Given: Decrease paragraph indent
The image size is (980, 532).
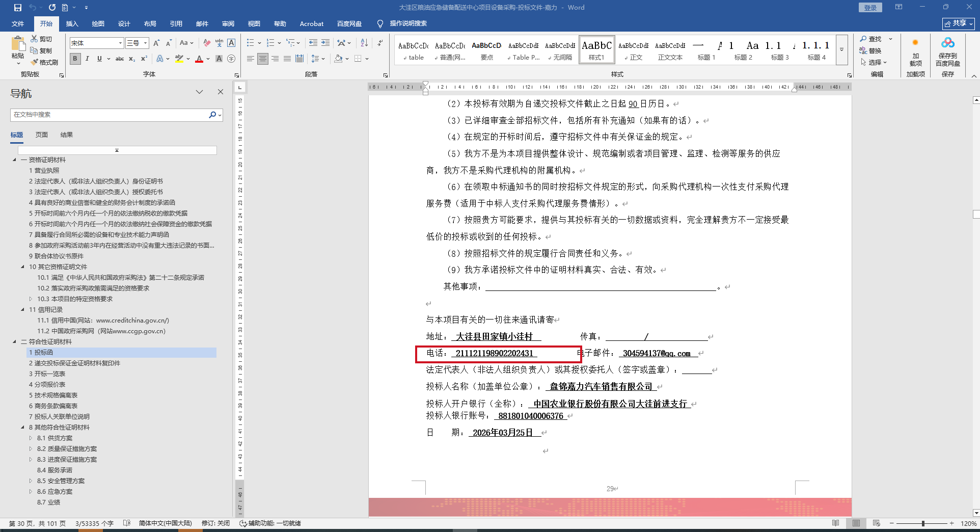Looking at the screenshot, I should point(313,43).
